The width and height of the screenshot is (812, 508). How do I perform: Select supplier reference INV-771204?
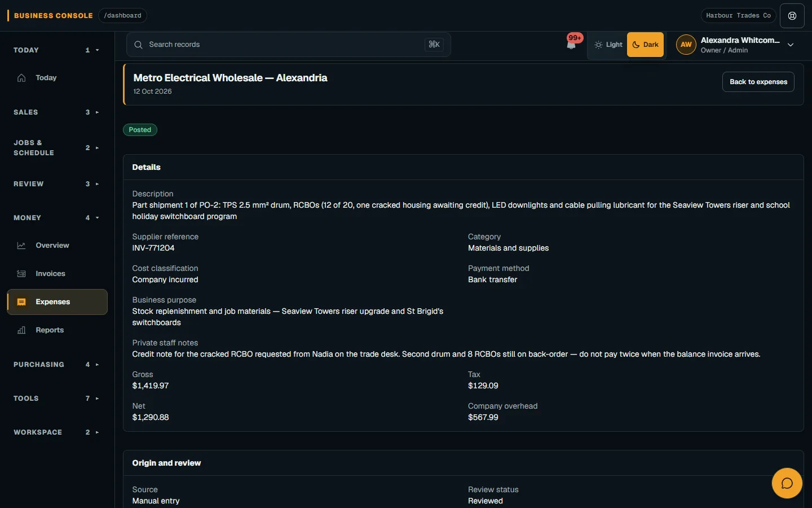point(153,248)
